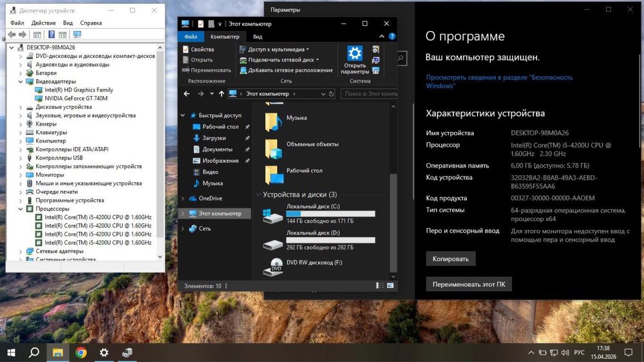Open the Вид menu in Device Manager
The height and width of the screenshot is (362, 644).
click(x=68, y=23)
